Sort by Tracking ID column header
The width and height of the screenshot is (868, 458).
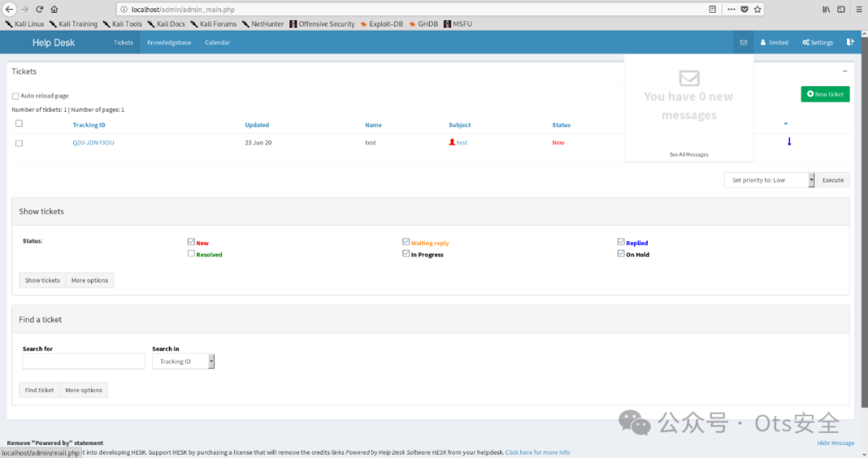pos(88,125)
